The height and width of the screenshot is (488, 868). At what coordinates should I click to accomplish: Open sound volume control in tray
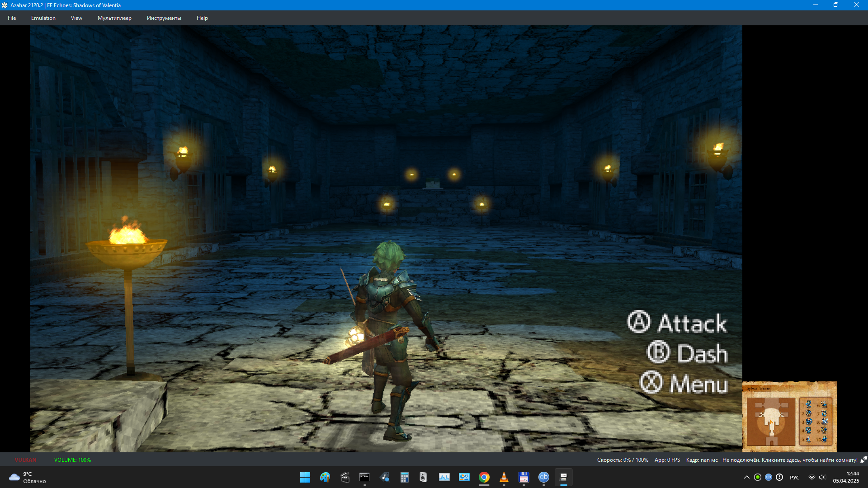click(x=822, y=477)
